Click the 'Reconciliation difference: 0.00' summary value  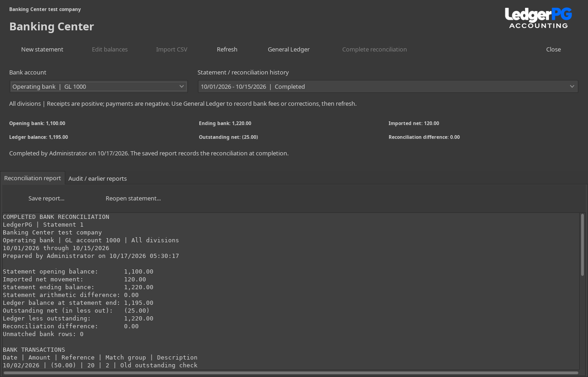pyautogui.click(x=424, y=137)
